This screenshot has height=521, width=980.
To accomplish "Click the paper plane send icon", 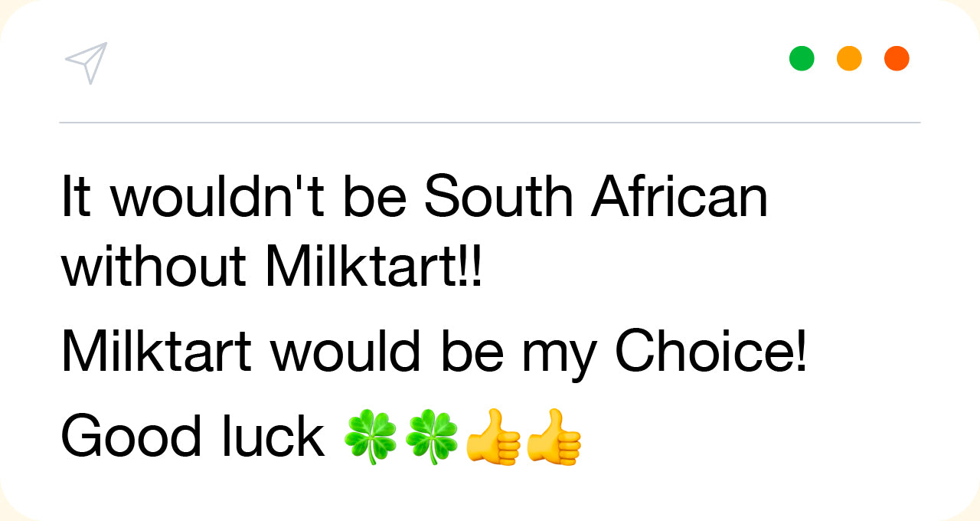I will click(86, 63).
